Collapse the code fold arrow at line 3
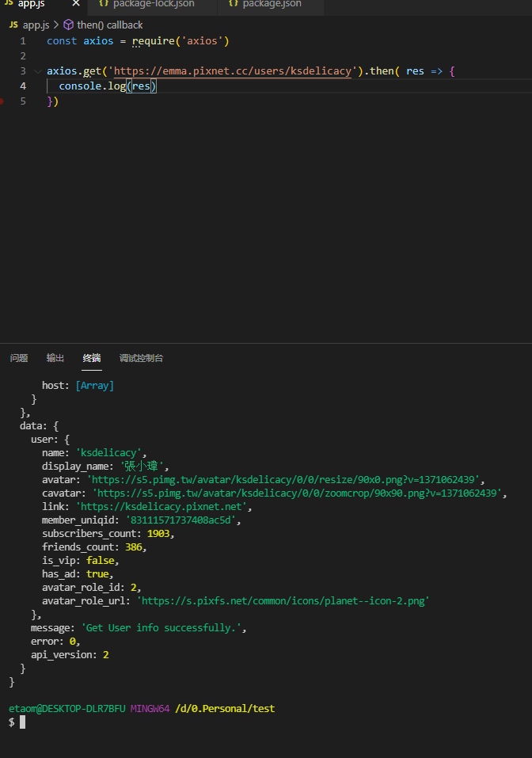Screen dimensions: 532x758 37,71
